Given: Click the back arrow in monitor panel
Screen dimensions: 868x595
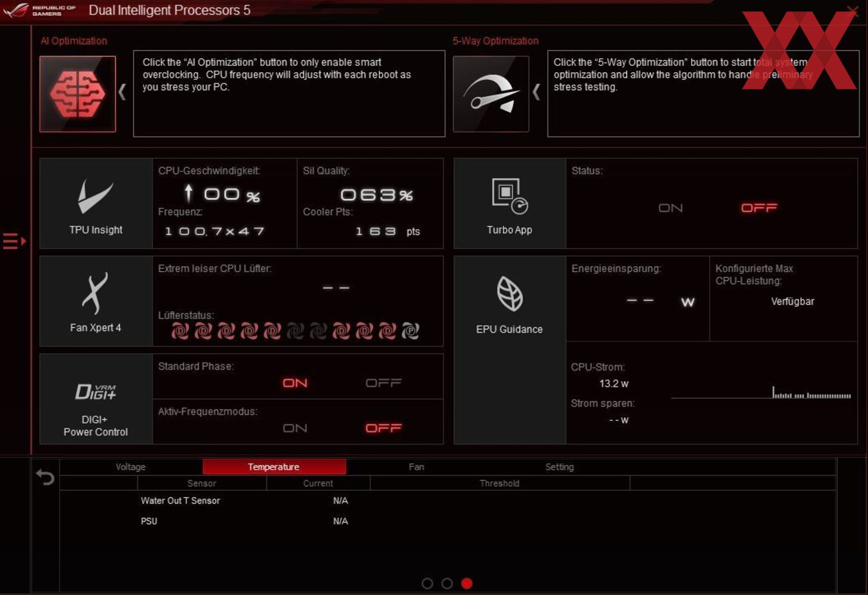Looking at the screenshot, I should click(x=45, y=477).
